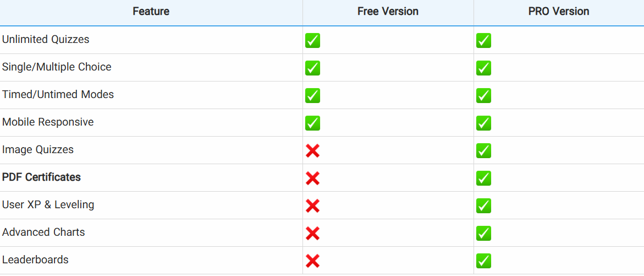Click the bold PDF Certificates feature label

pos(41,177)
